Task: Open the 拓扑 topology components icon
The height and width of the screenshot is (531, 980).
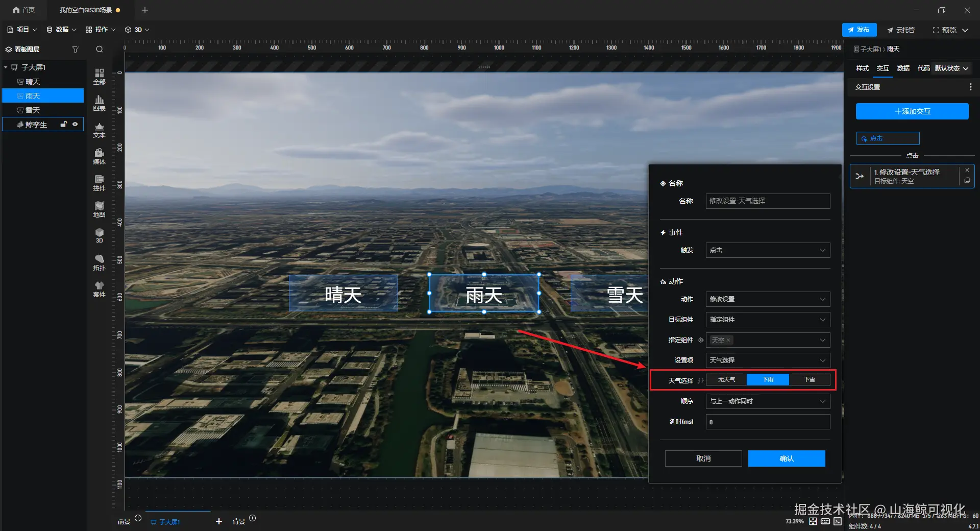Action: pos(99,262)
